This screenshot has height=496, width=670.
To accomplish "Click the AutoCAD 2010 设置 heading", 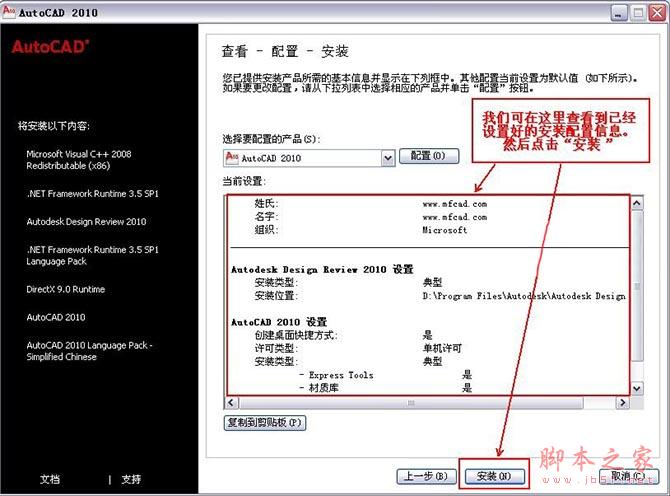I will pyautogui.click(x=279, y=322).
